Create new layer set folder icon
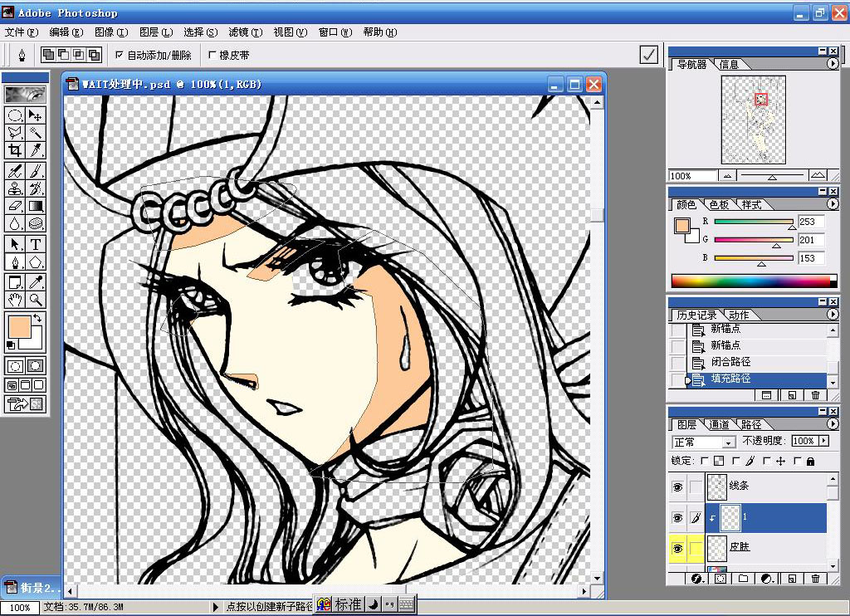 pyautogui.click(x=743, y=579)
